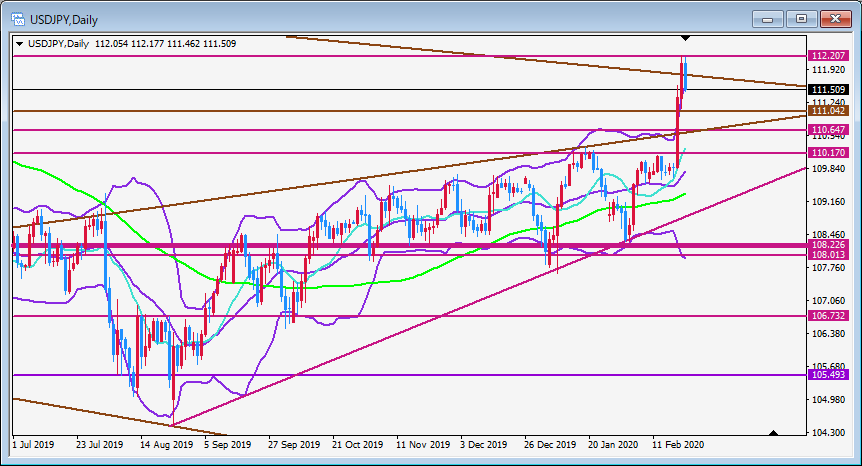Viewport: 862px width, 466px height.
Task: Click the 111.920 price scale value
Action: click(828, 70)
